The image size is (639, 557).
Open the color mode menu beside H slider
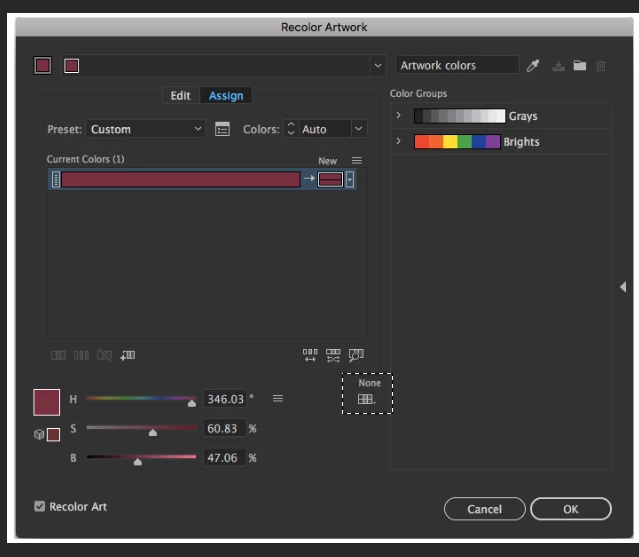click(278, 398)
